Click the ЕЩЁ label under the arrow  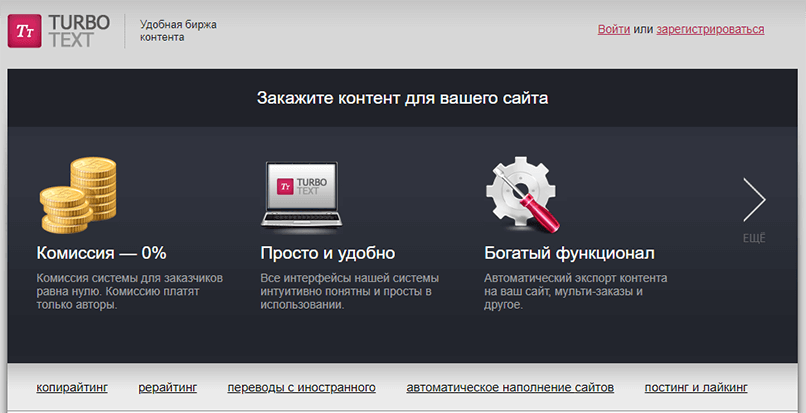tap(754, 238)
